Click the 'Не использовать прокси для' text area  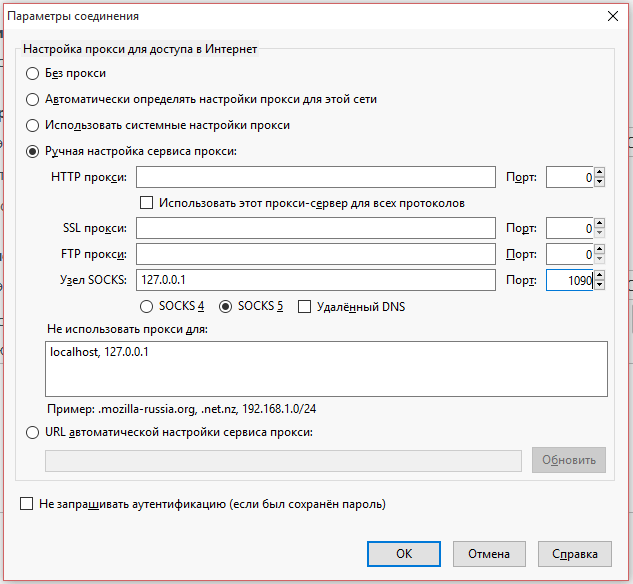[x=326, y=369]
